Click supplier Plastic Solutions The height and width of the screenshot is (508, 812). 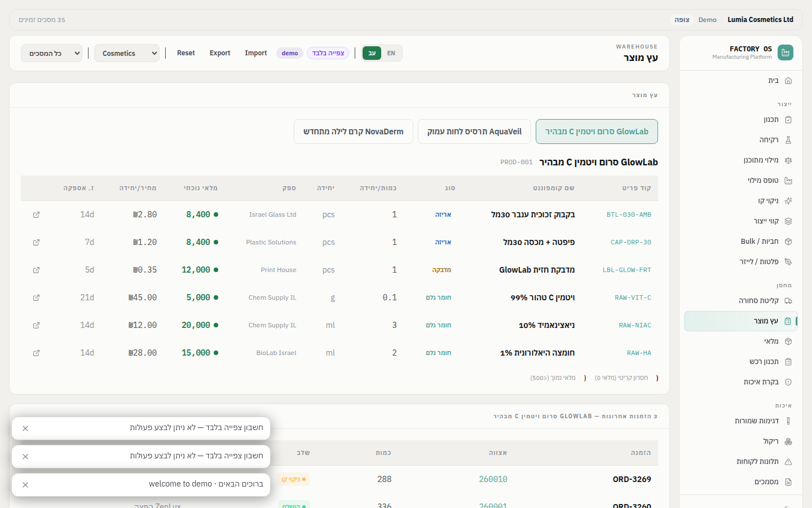[x=271, y=242]
